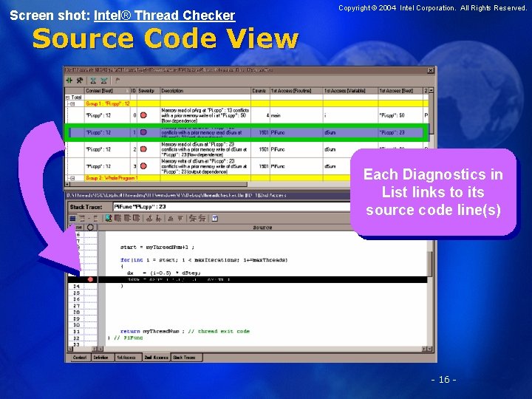Click the red severity icon for diagnostic ID 0

(143, 115)
